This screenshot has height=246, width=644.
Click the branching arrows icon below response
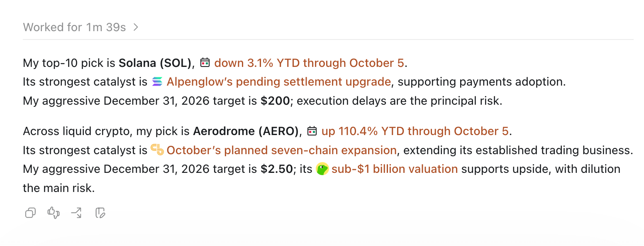(x=76, y=213)
